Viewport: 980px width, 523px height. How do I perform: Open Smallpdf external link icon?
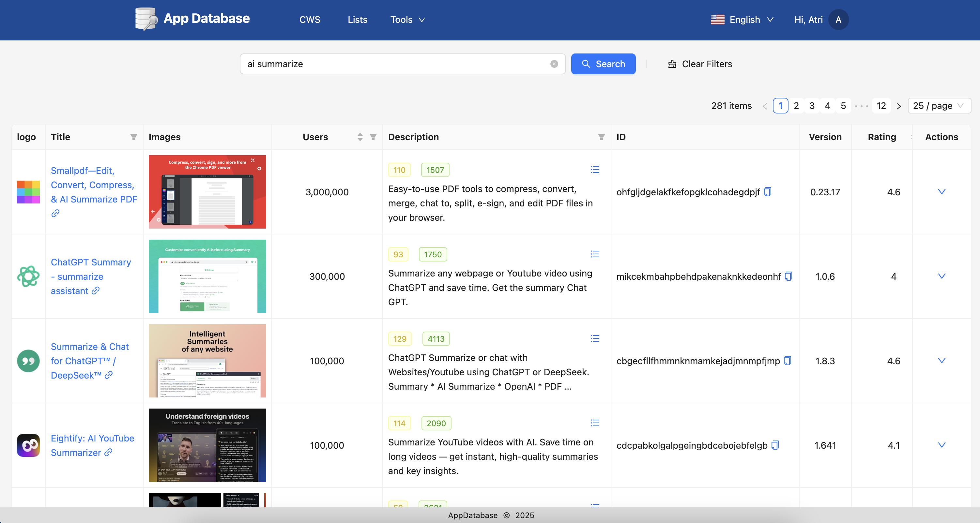pyautogui.click(x=55, y=213)
